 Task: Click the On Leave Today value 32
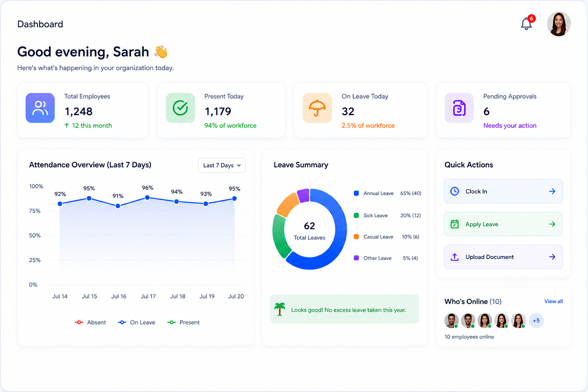348,111
